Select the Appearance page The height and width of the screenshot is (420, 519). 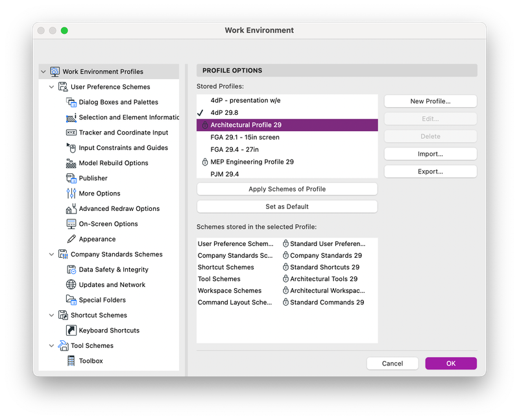tap(97, 239)
